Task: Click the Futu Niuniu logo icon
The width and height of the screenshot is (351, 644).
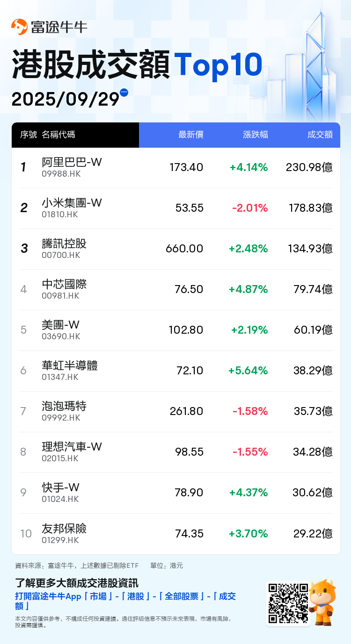Action: [x=20, y=27]
